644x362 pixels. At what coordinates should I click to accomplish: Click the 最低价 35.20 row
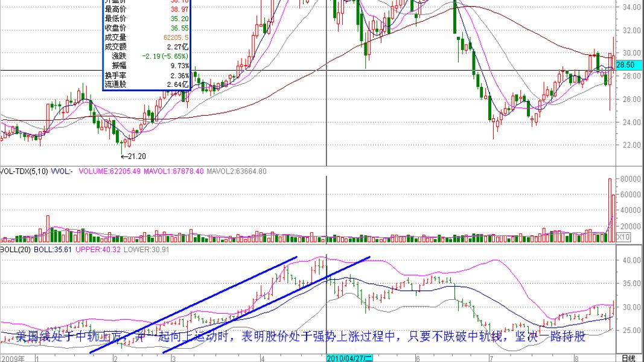click(147, 19)
